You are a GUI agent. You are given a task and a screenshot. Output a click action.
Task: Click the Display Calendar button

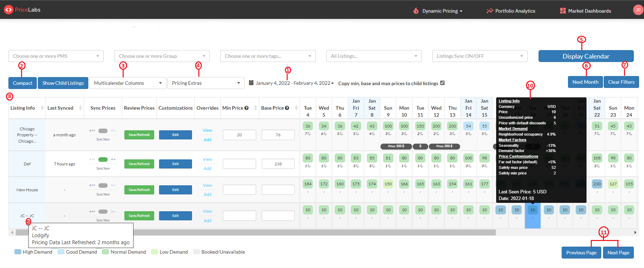click(x=586, y=56)
